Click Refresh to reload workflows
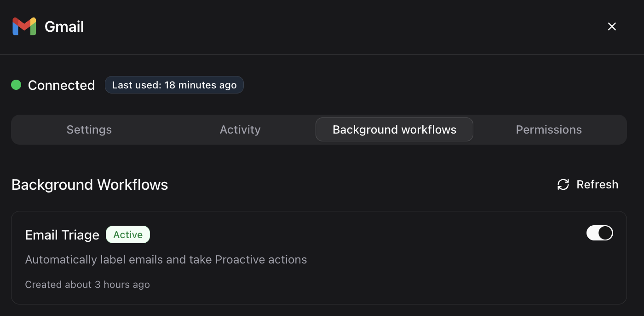The height and width of the screenshot is (316, 644). [x=598, y=184]
